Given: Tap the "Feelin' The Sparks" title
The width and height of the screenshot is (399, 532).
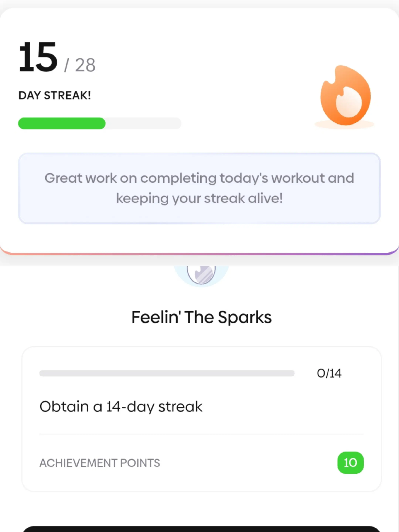Looking at the screenshot, I should 201,317.
